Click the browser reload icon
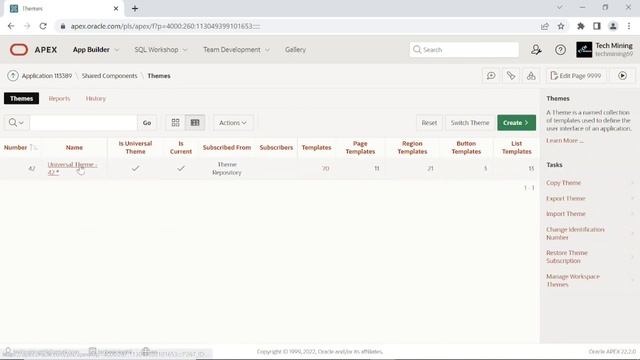The height and width of the screenshot is (360, 640). [x=43, y=26]
